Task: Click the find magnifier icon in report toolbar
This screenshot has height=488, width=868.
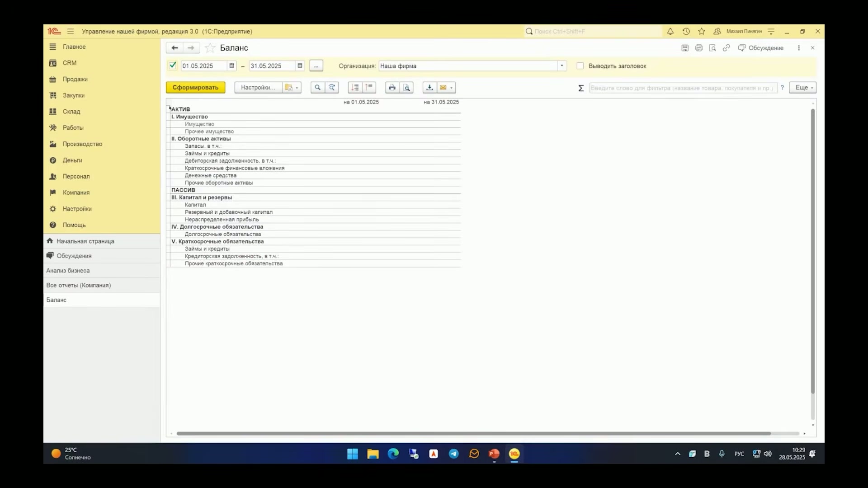Action: 317,88
